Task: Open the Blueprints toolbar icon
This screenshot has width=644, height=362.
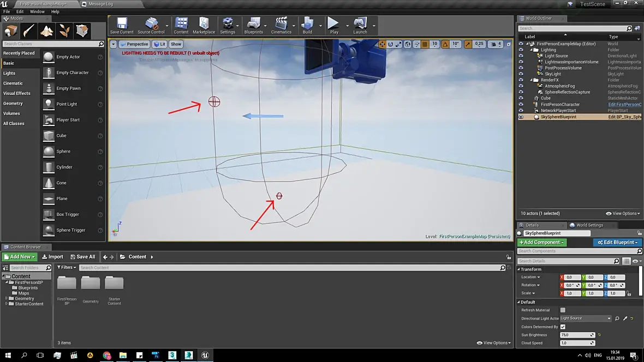Action: [x=253, y=25]
